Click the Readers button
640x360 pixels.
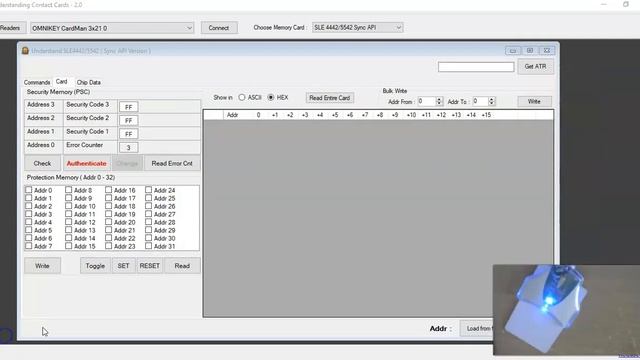[x=12, y=28]
